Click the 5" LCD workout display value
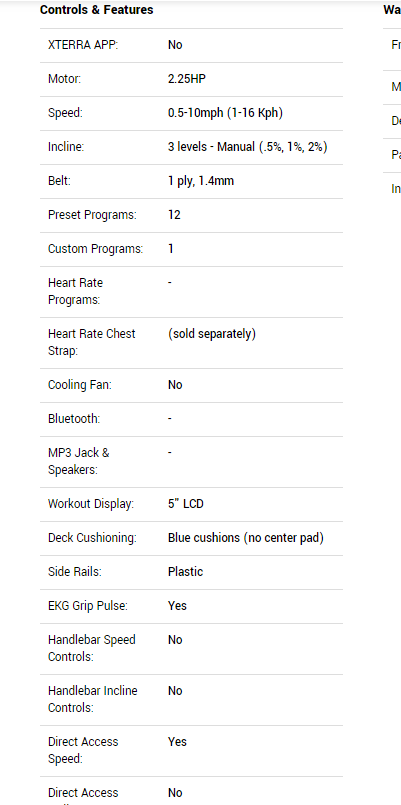Screen dimensions: 401x805 point(186,504)
